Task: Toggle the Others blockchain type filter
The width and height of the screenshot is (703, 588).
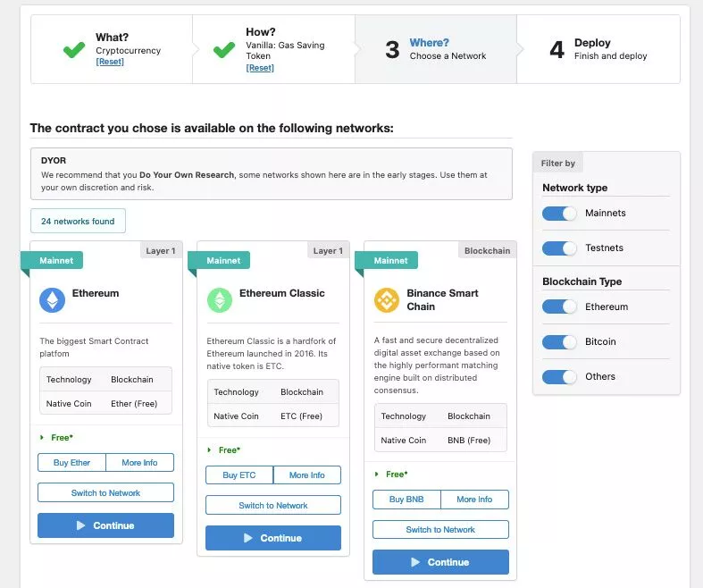Action: point(559,377)
